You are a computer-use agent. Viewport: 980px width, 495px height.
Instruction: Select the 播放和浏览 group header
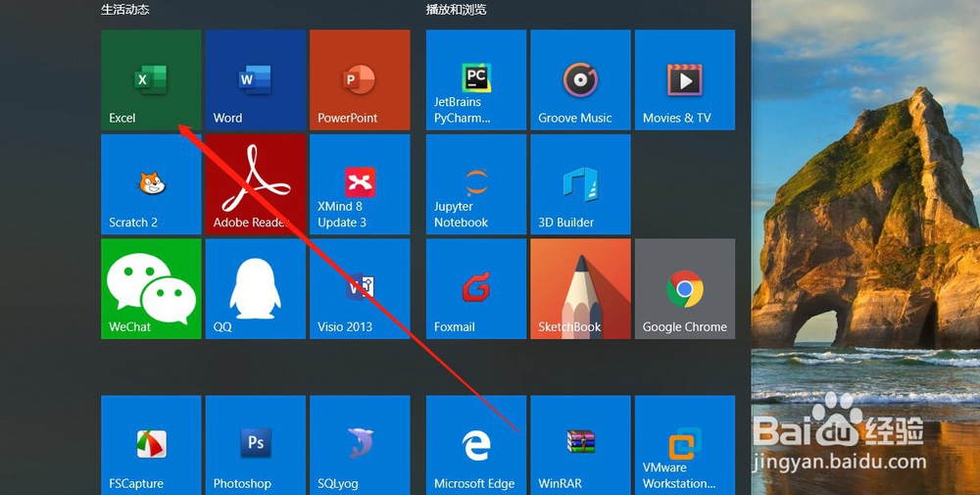[x=457, y=10]
